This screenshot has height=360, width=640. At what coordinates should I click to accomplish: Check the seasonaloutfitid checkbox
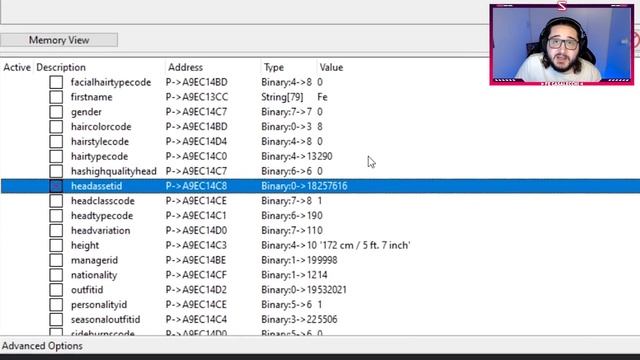point(56,320)
